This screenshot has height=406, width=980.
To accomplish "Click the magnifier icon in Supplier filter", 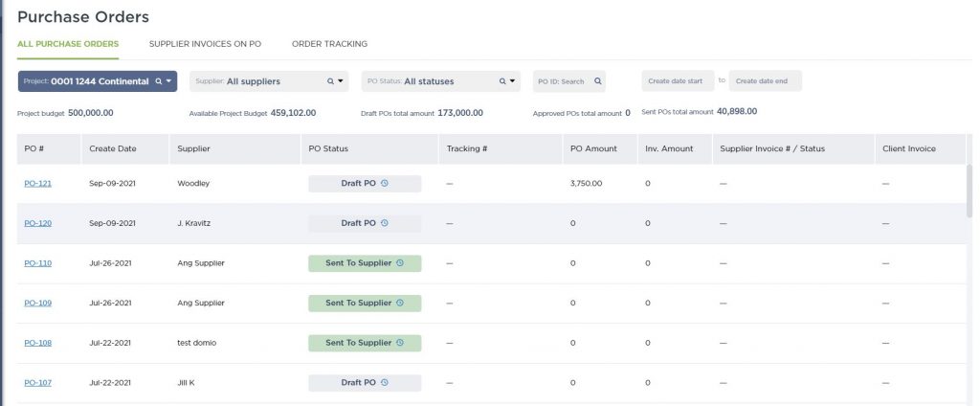I will click(331, 81).
